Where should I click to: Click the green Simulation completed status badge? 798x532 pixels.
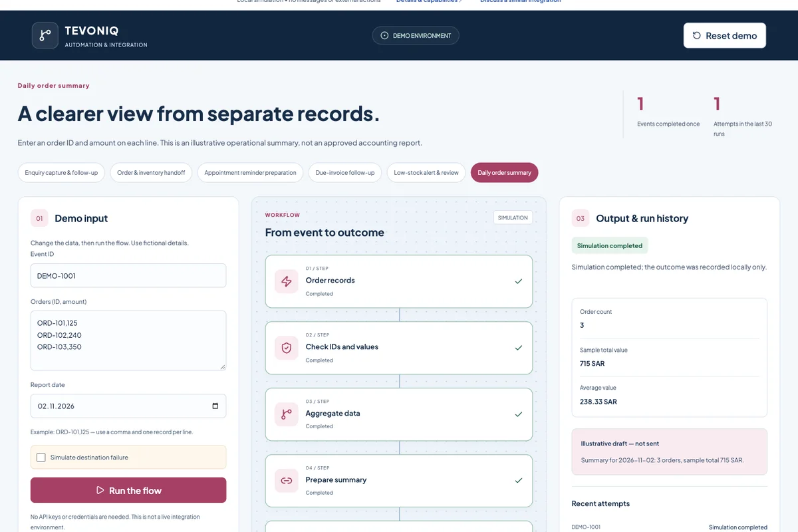[x=610, y=245]
